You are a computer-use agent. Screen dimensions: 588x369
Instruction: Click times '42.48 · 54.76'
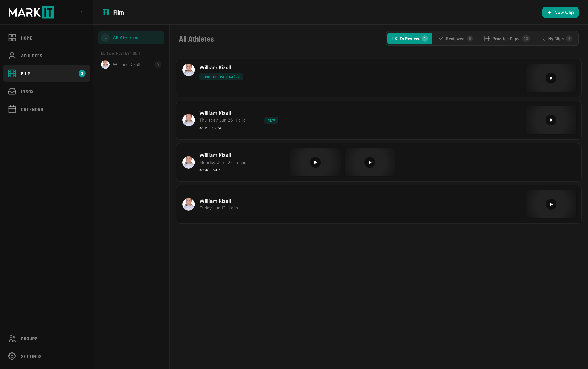[x=211, y=170]
